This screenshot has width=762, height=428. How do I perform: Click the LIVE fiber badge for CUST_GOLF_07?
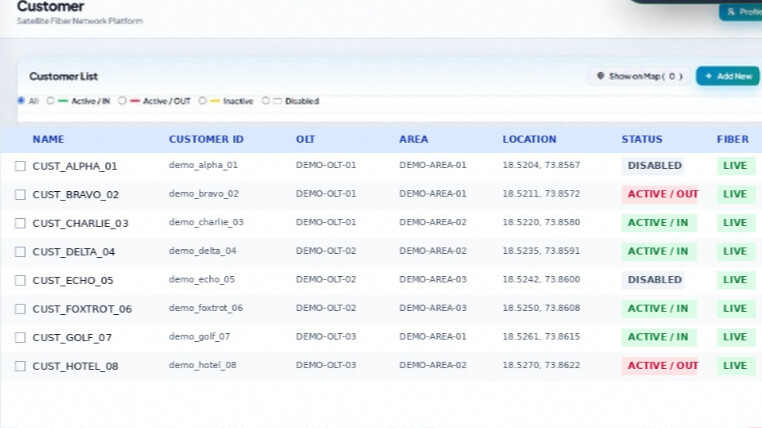[x=735, y=337]
